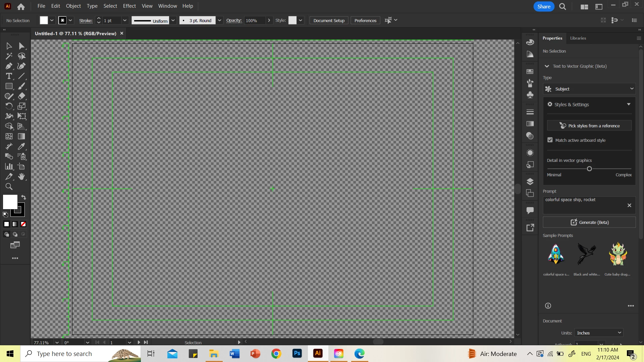This screenshot has height=362, width=644.
Task: Open the Layers panel icon
Action: click(530, 182)
